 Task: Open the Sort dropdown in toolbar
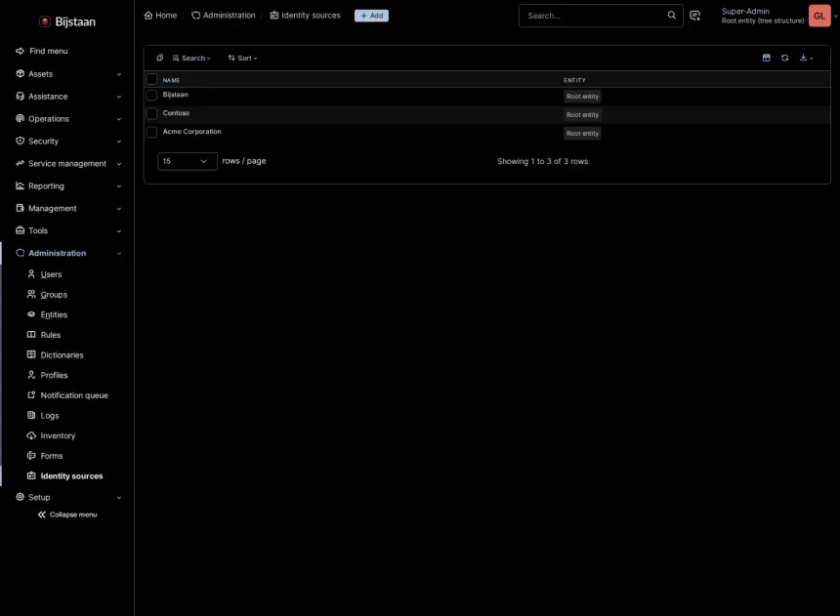242,58
